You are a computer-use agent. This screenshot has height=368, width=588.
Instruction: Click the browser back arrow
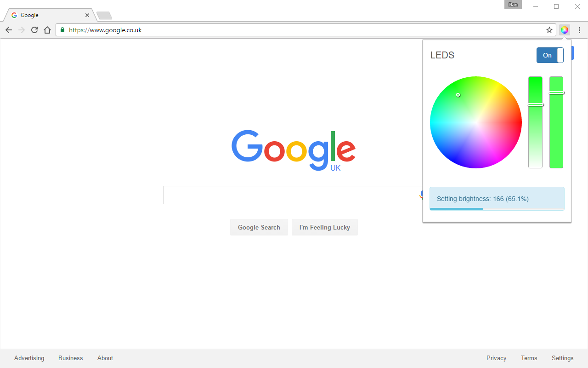click(x=9, y=30)
